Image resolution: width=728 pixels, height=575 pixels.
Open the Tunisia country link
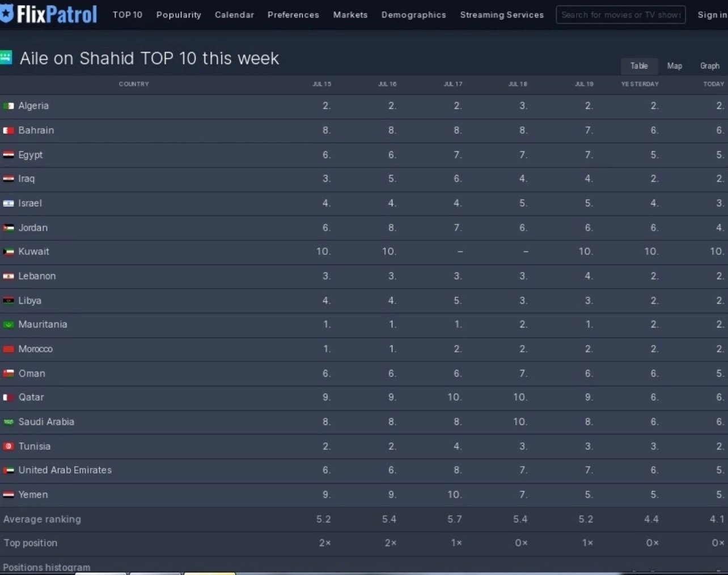[35, 446]
